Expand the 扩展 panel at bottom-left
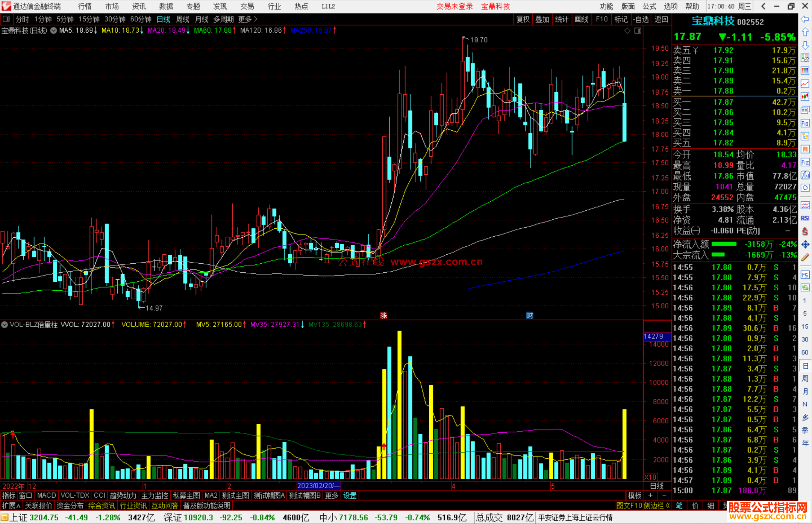The height and width of the screenshot is (524, 812). (x=11, y=506)
